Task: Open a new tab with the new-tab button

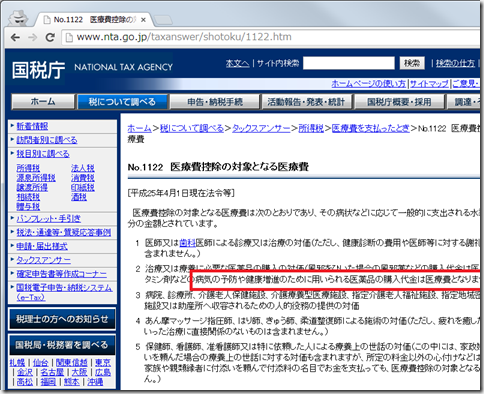Action: (x=163, y=20)
